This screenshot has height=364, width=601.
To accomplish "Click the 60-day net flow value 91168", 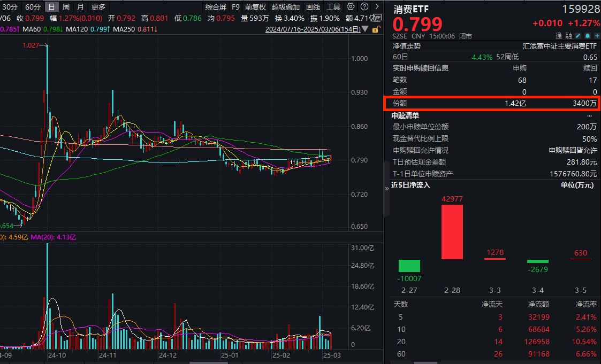I will point(539,354).
